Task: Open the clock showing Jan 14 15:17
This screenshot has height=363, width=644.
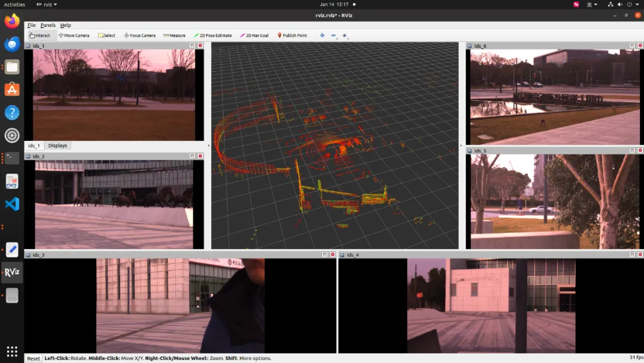Action: [335, 5]
